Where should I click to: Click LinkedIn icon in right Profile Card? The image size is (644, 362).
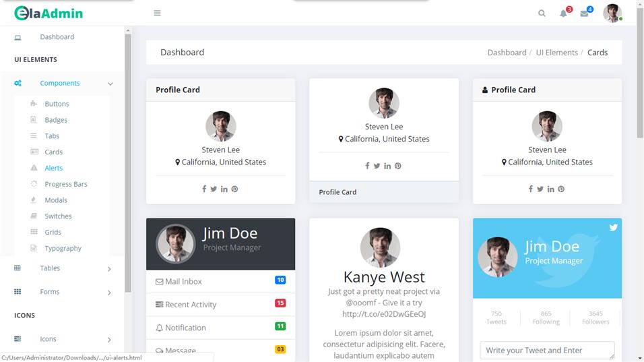[x=550, y=189]
